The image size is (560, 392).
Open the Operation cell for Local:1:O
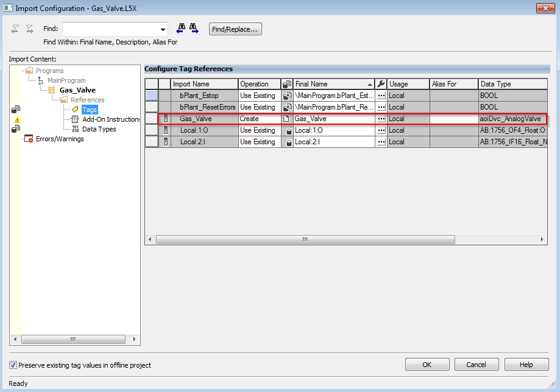(x=260, y=130)
